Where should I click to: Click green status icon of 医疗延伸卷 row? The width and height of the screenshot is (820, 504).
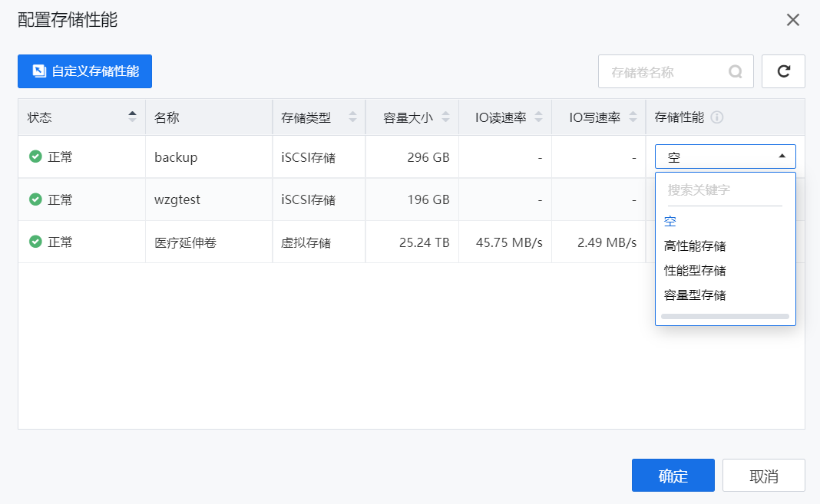[35, 242]
